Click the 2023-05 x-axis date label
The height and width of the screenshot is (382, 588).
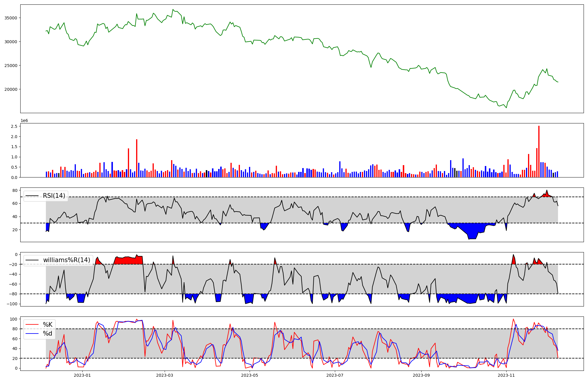click(x=250, y=375)
